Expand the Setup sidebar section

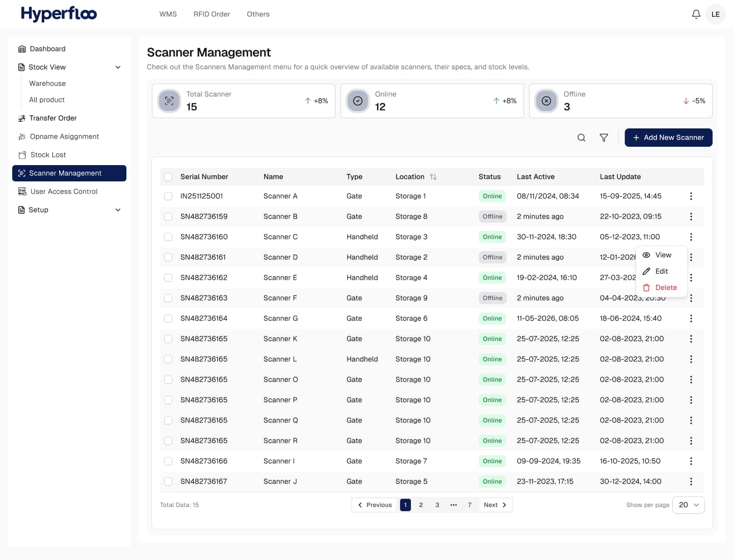(118, 209)
